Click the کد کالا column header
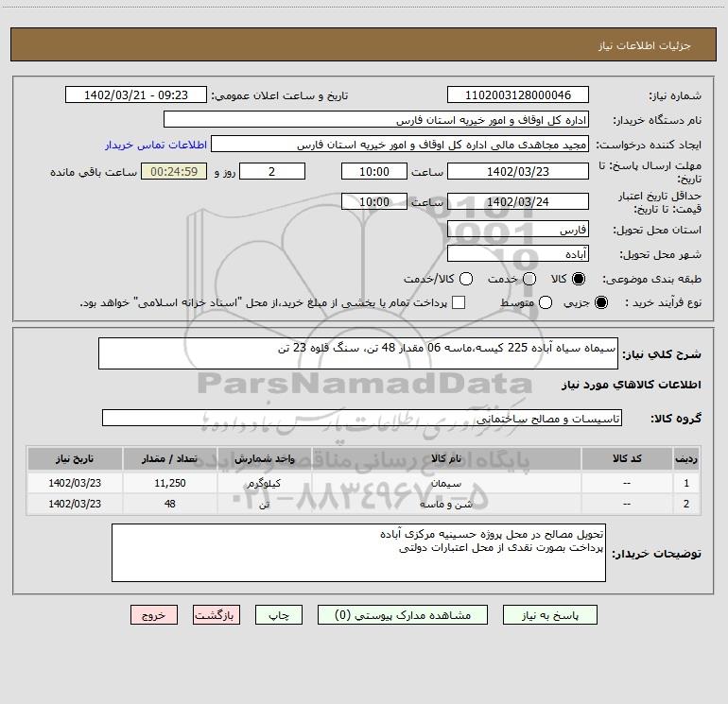The width and height of the screenshot is (728, 704). [627, 458]
